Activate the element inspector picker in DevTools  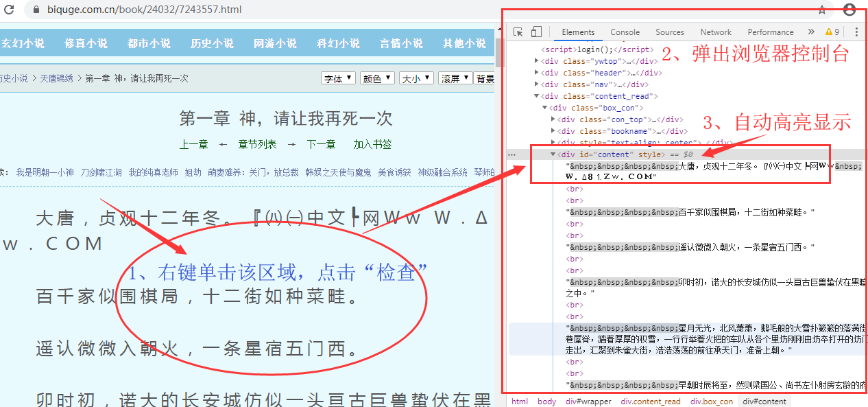pyautogui.click(x=518, y=32)
